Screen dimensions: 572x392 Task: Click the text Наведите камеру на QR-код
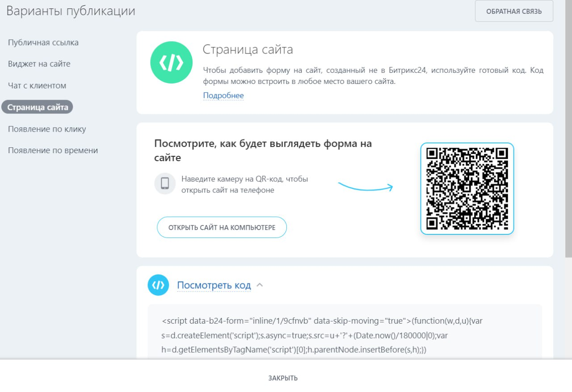[x=245, y=184]
